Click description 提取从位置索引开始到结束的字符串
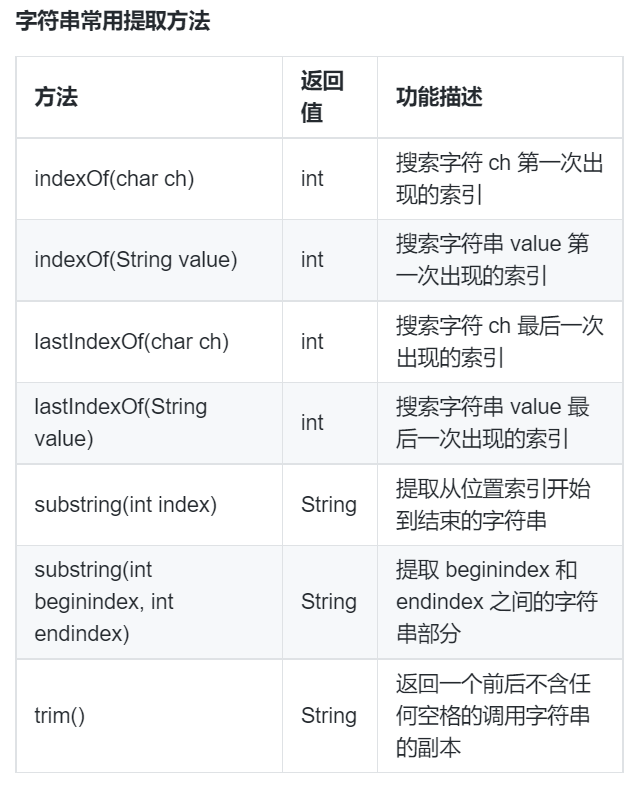 493,505
